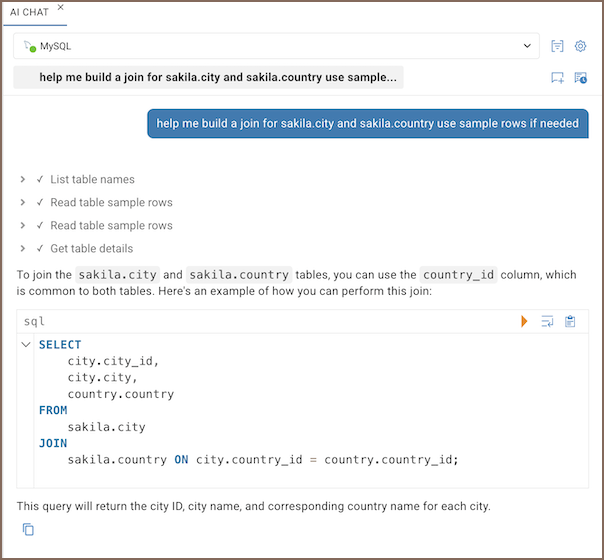Click the sakila.country inline code
The width and height of the screenshot is (604, 560).
coord(239,275)
